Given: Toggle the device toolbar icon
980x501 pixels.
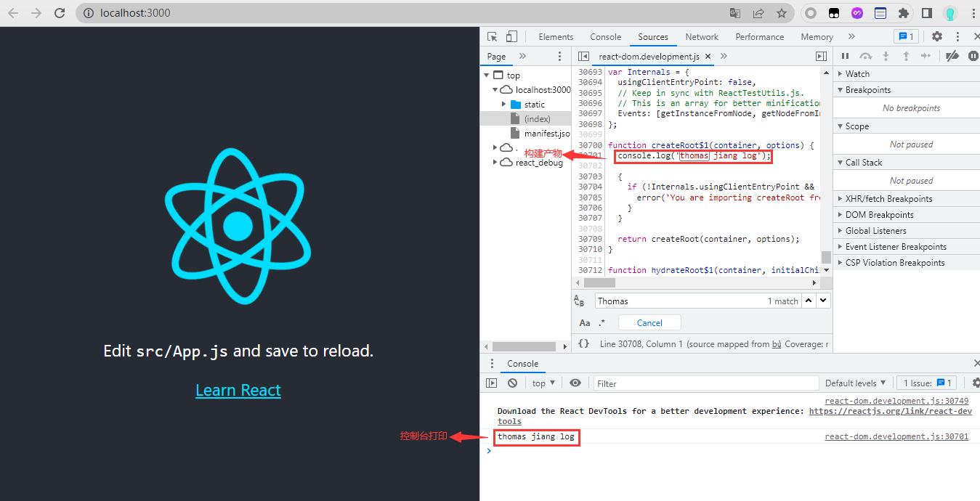Looking at the screenshot, I should pos(511,36).
